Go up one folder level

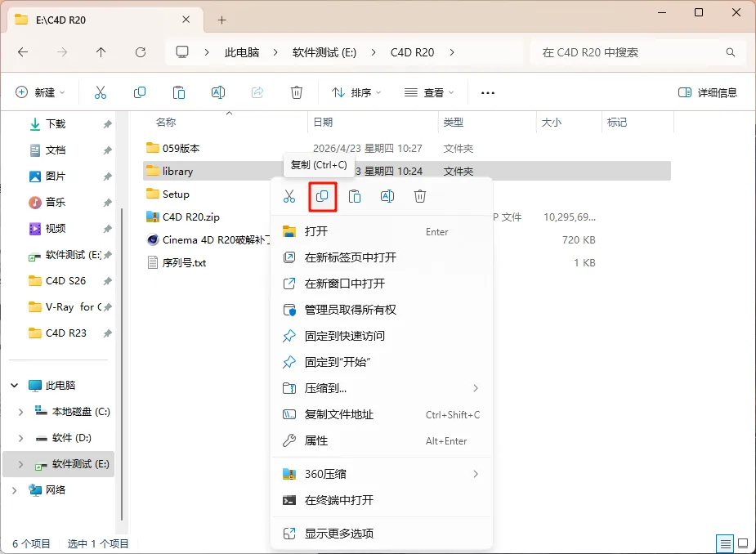101,52
